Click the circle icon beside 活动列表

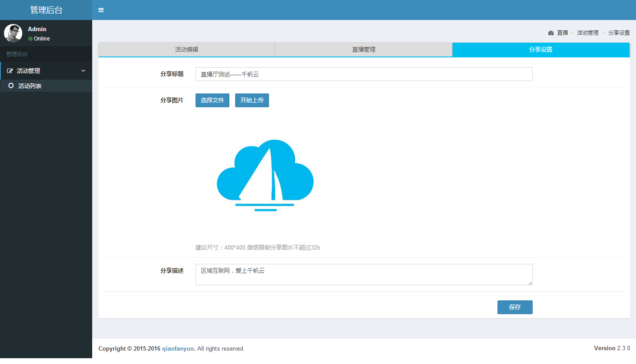[x=11, y=86]
